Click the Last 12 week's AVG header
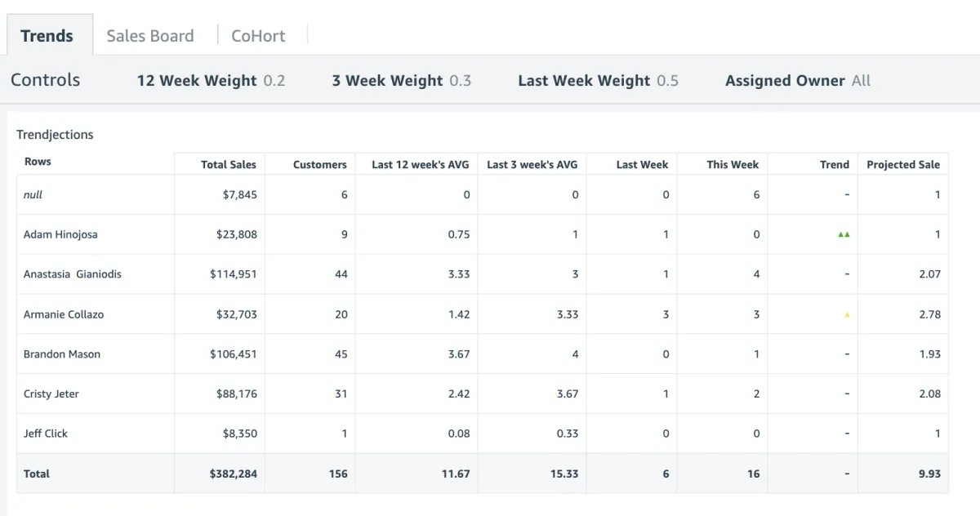Image resolution: width=980 pixels, height=516 pixels. click(420, 165)
